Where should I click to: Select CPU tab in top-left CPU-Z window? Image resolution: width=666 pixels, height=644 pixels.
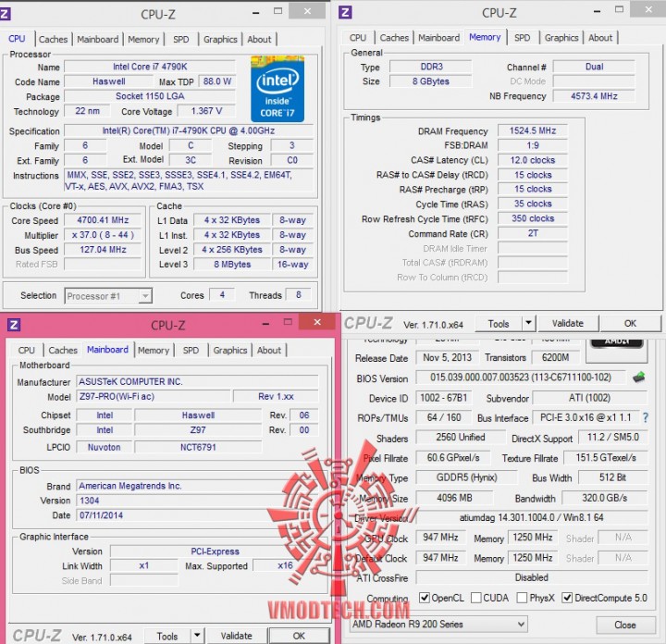[x=17, y=39]
